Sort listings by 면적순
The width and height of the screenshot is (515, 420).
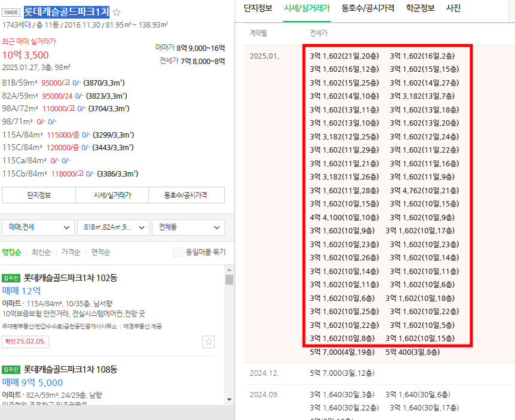(100, 252)
